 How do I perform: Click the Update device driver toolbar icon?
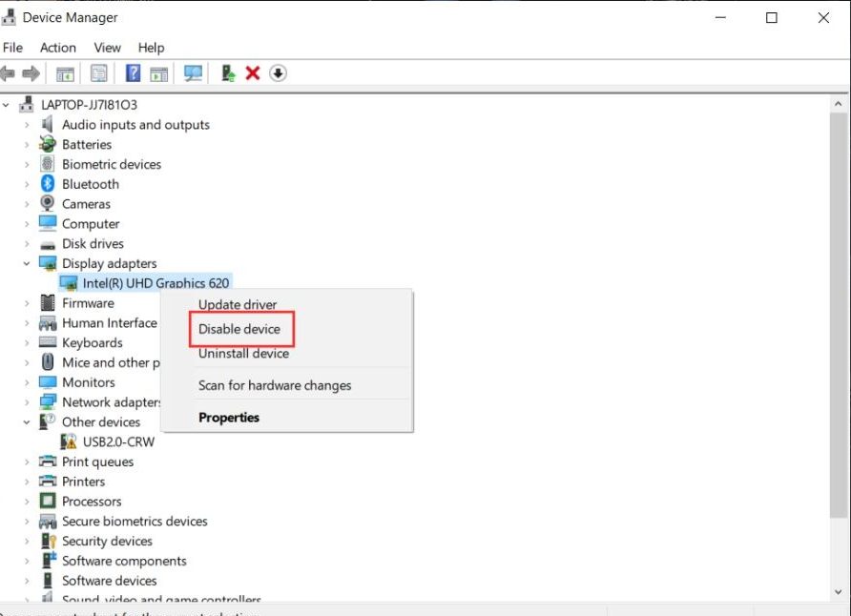228,73
